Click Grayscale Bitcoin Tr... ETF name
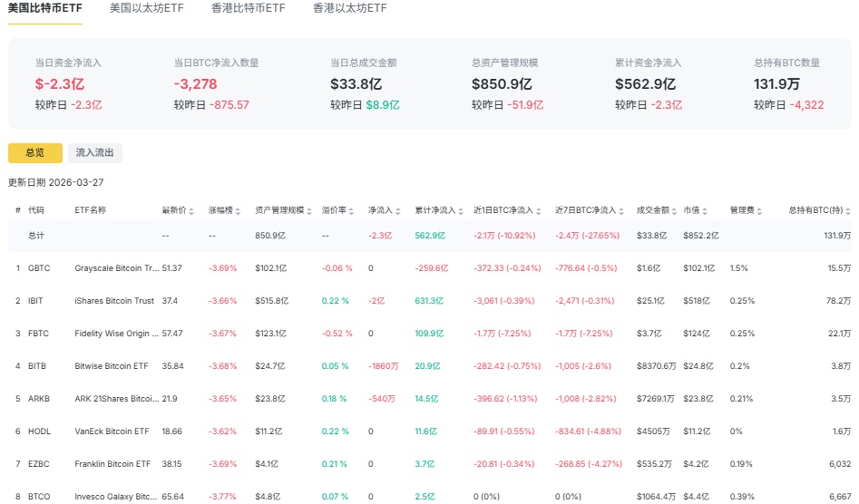 click(117, 268)
